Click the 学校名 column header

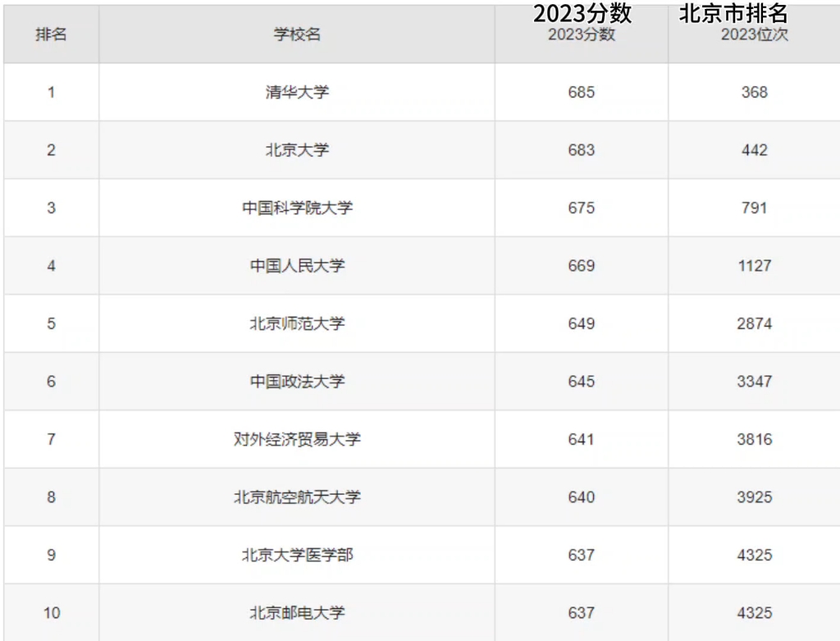(297, 34)
